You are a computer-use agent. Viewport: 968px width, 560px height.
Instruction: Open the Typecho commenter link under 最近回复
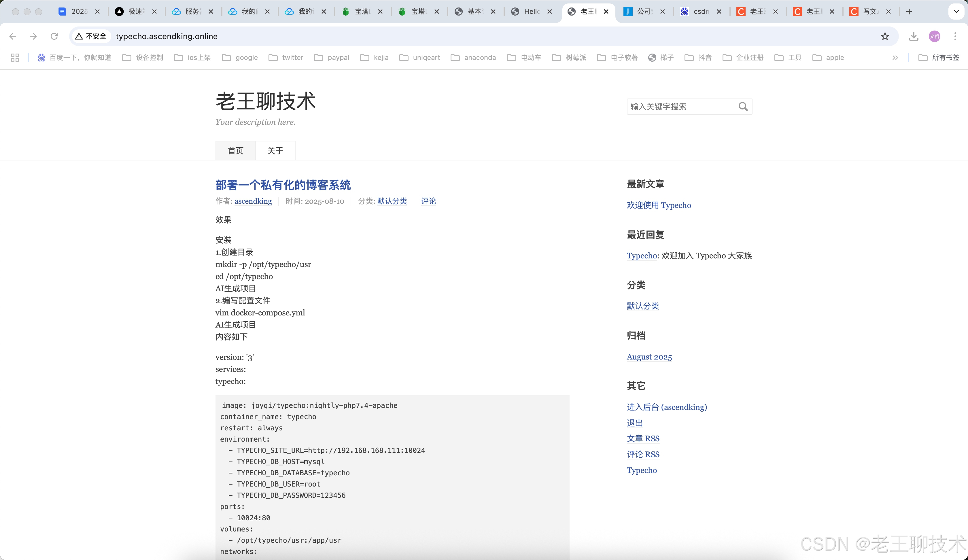[x=642, y=256]
